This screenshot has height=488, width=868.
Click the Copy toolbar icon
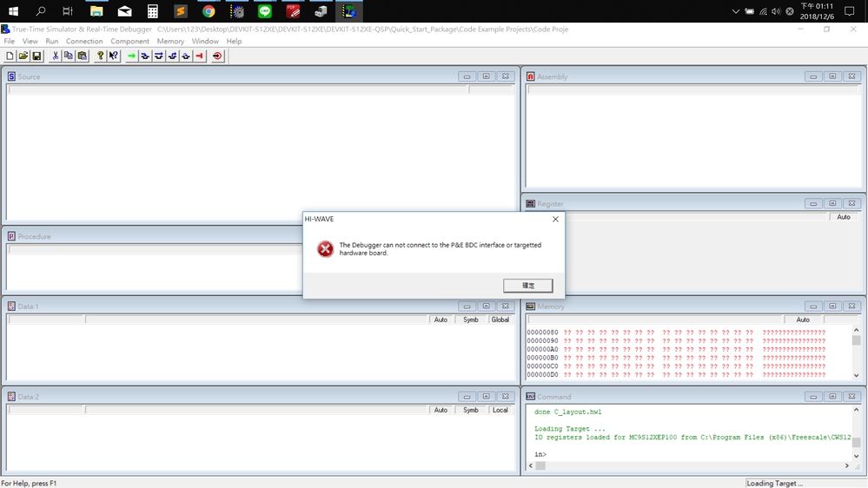click(x=69, y=56)
